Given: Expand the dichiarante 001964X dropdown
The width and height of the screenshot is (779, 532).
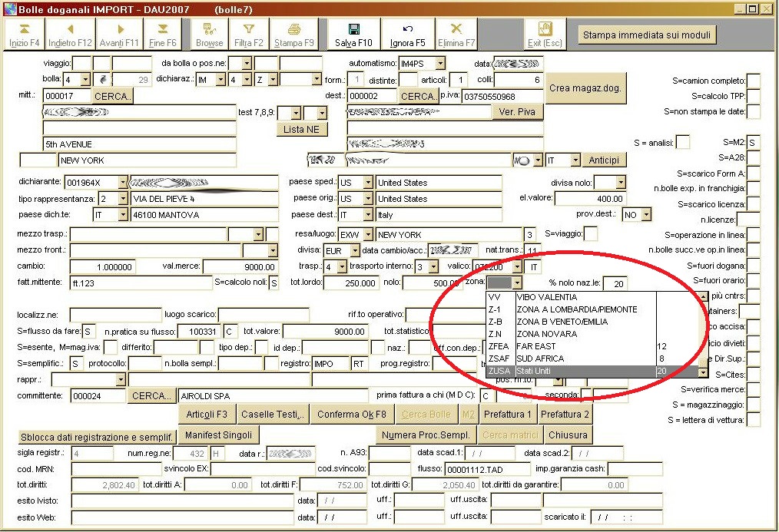Looking at the screenshot, I should tap(122, 183).
